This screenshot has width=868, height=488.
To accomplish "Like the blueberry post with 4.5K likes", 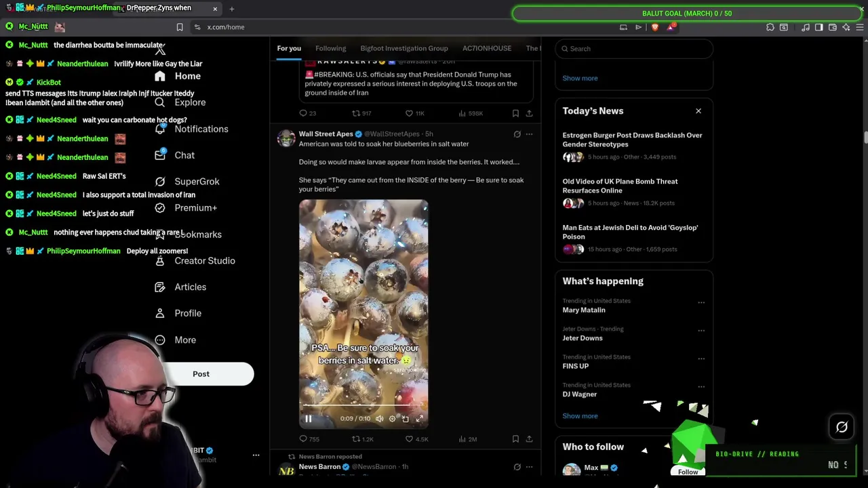I will pos(416,439).
